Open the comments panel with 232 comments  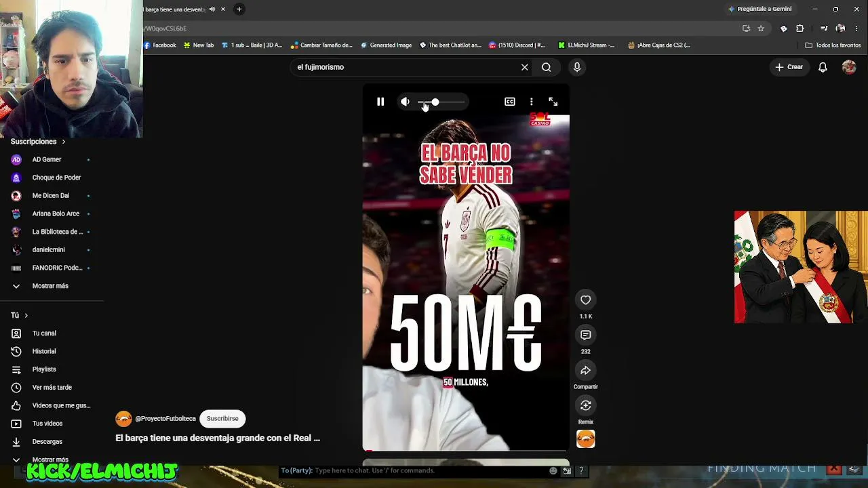point(586,335)
